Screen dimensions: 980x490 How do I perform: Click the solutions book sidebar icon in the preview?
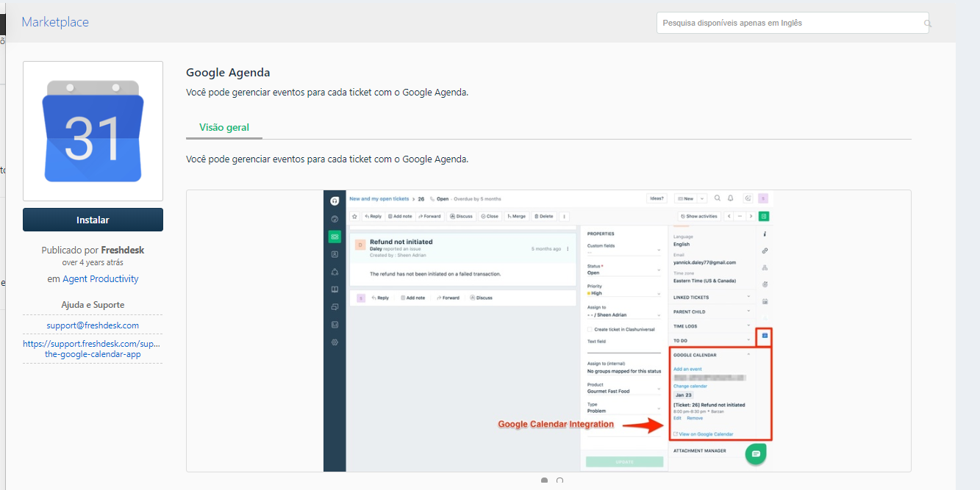tap(335, 289)
